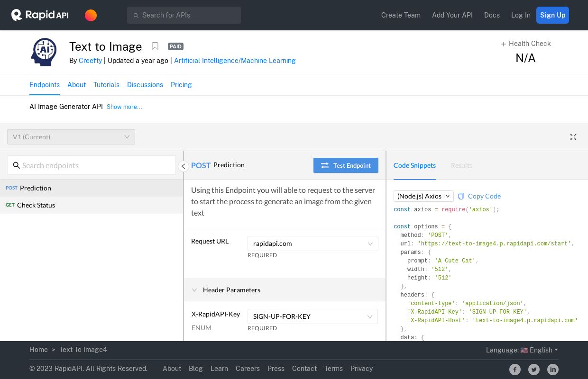The image size is (588, 379).
Task: Collapse the Header Parameters section
Action: pos(194,290)
